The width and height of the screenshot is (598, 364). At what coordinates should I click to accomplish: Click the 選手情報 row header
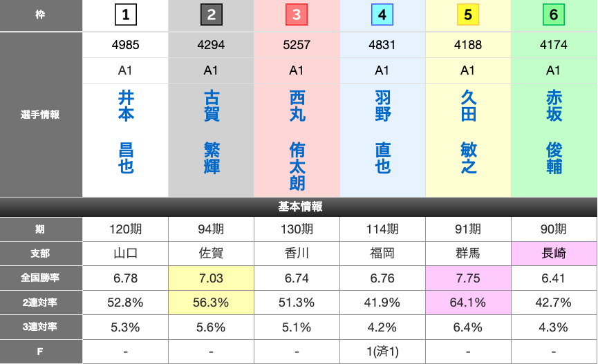click(41, 115)
